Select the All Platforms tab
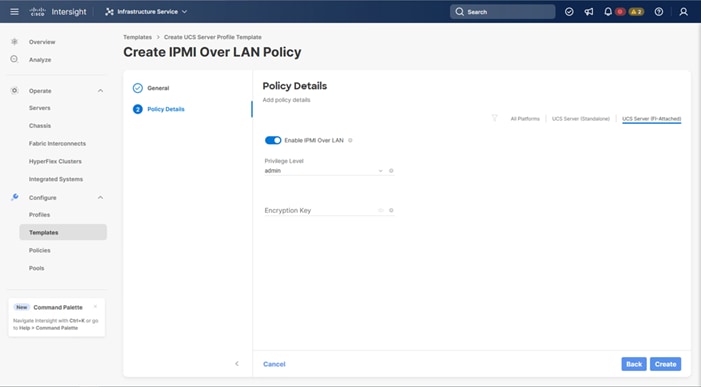 (x=525, y=119)
